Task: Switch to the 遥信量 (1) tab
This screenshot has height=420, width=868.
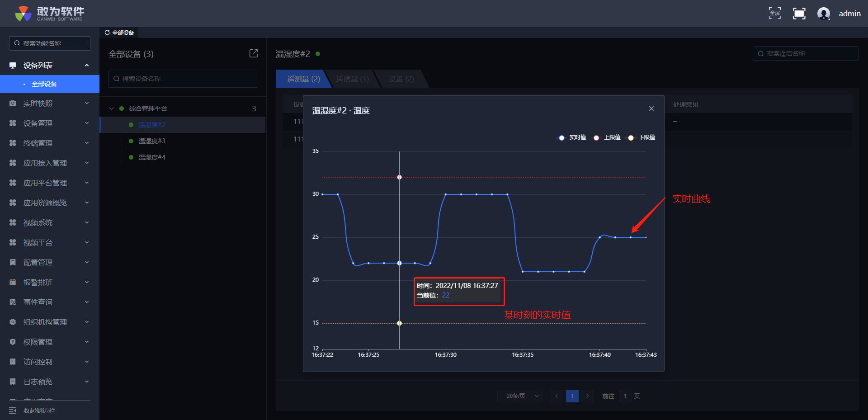Action: coord(352,79)
